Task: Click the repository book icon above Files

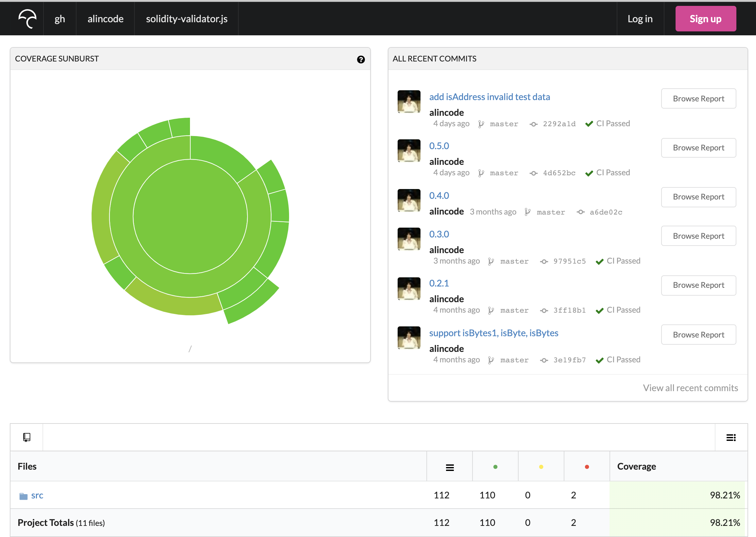Action: (27, 437)
